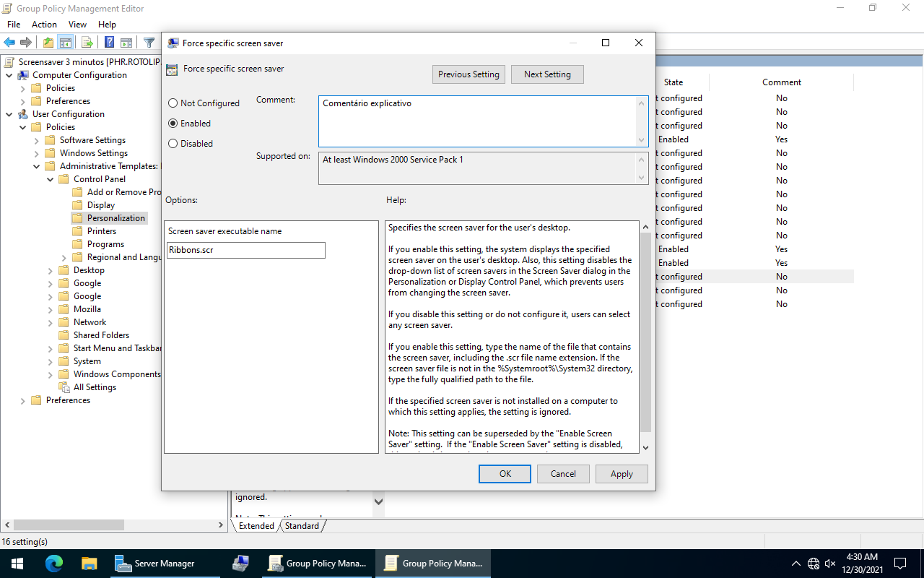Select the Disabled radio button
This screenshot has width=924, height=578.
tap(173, 144)
